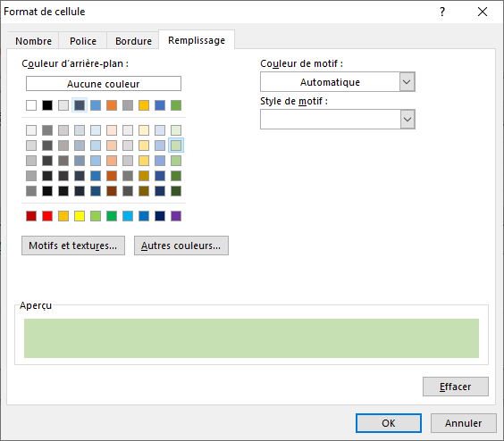Choose the orange theme color swatch

[x=112, y=105]
